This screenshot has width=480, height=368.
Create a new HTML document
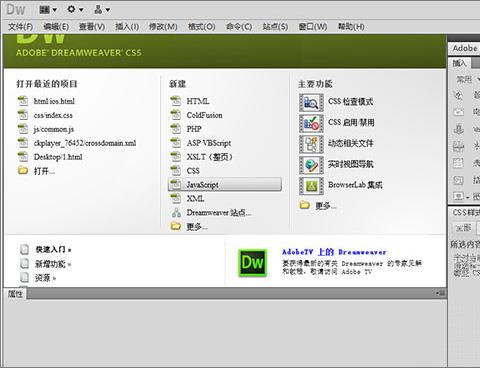tap(198, 101)
